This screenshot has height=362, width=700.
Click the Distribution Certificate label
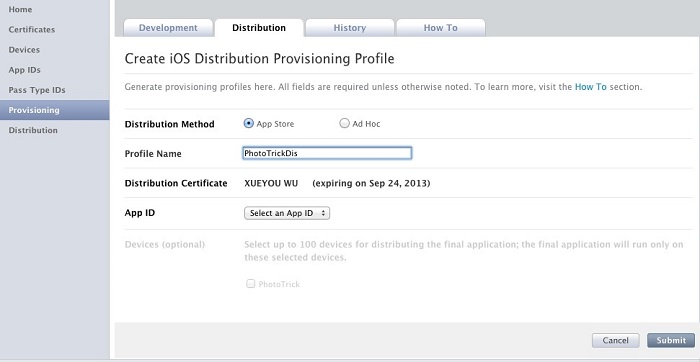point(176,183)
